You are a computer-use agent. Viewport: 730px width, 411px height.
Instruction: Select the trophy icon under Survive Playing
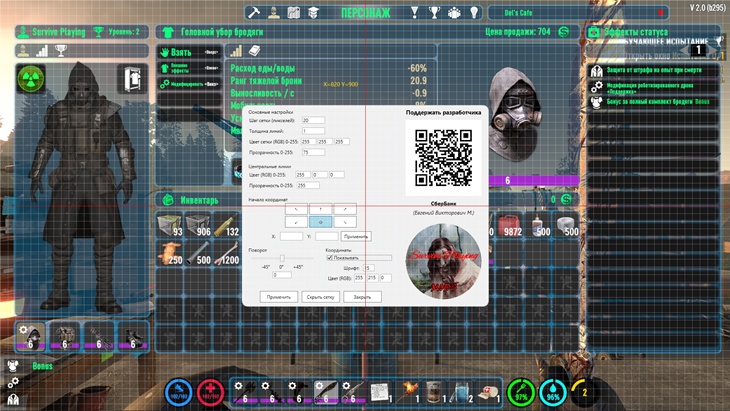(61, 50)
